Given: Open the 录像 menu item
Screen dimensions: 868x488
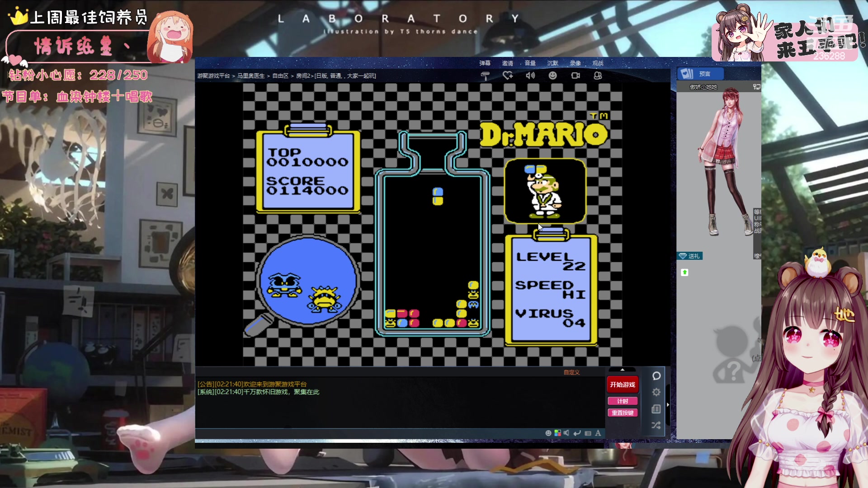Looking at the screenshot, I should [x=576, y=63].
